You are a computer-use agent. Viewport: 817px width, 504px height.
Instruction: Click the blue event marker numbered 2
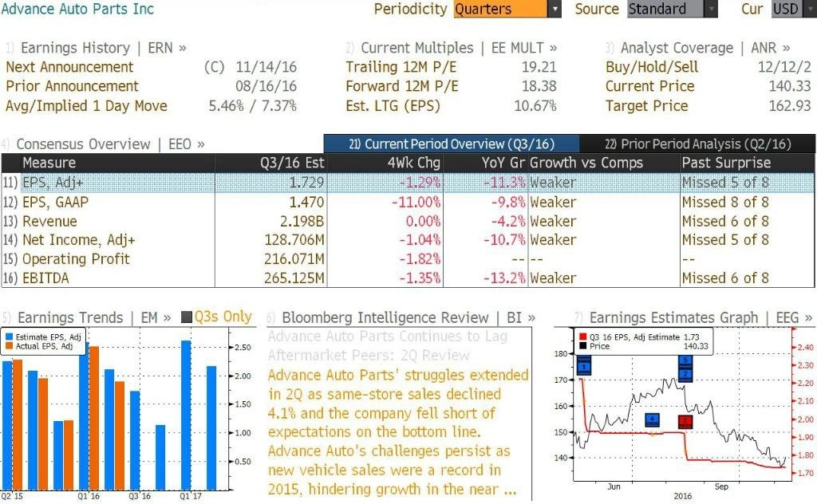click(685, 374)
